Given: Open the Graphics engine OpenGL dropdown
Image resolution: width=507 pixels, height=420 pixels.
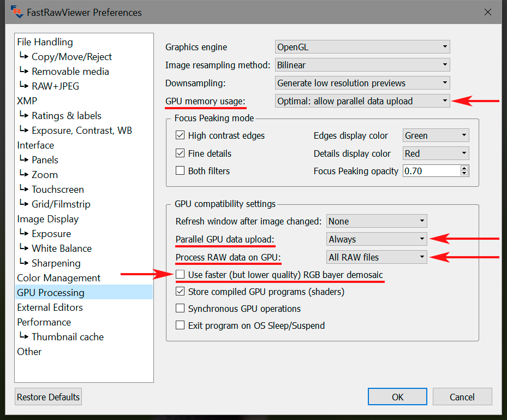Looking at the screenshot, I should coord(362,47).
